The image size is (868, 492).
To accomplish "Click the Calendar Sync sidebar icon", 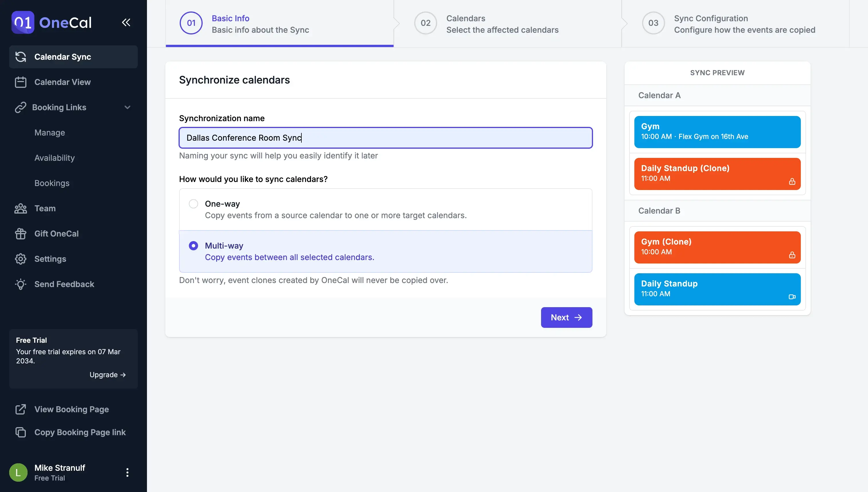I will point(21,57).
